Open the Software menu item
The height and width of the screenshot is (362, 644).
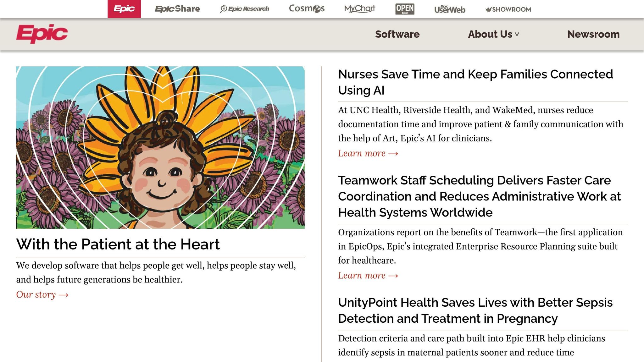coord(397,34)
